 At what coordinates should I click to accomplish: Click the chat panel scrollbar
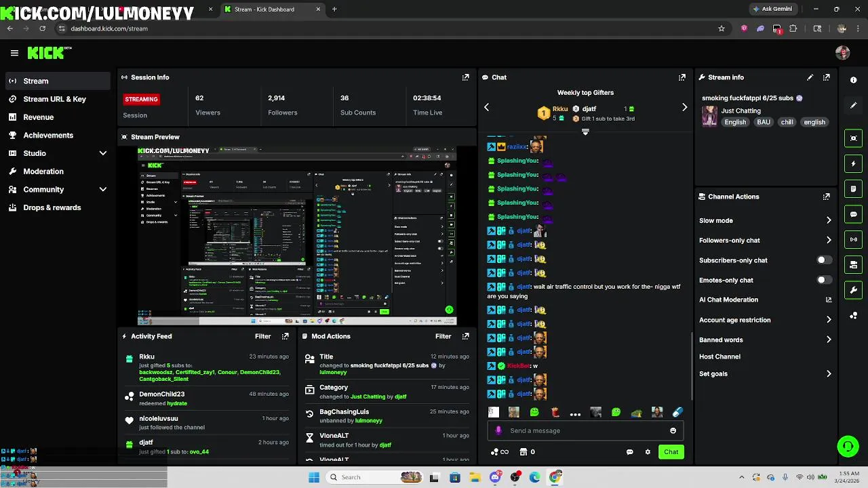click(691, 366)
